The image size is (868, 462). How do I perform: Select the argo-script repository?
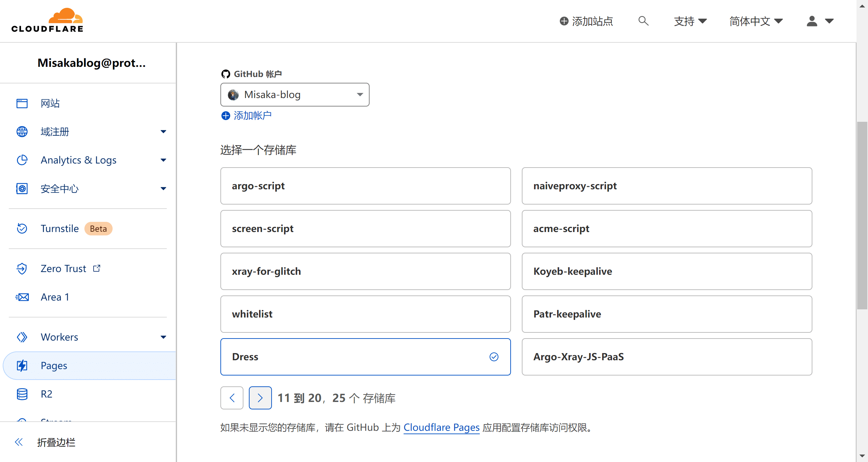(365, 186)
